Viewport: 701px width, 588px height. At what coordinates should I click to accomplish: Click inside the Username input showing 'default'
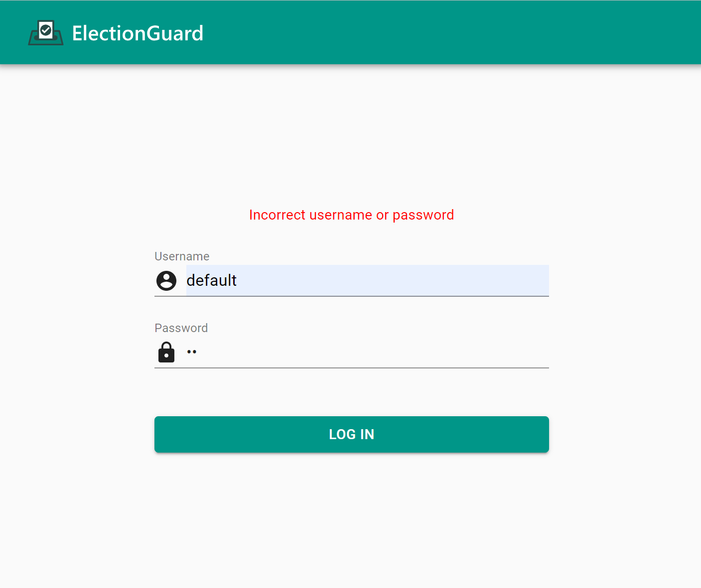pyautogui.click(x=349, y=280)
